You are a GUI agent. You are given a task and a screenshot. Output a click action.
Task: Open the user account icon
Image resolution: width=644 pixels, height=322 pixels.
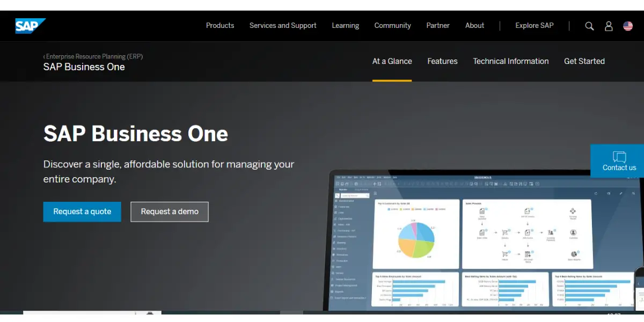[x=609, y=26]
